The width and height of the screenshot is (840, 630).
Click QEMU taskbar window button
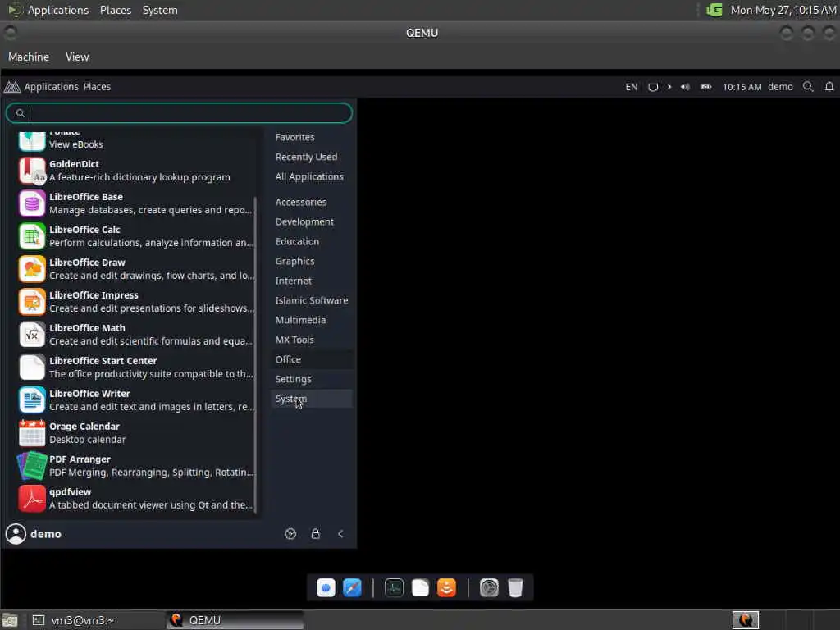click(235, 620)
